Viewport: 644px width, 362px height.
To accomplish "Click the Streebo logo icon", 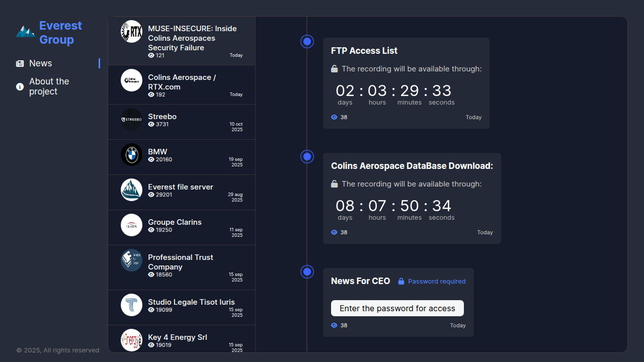I will coord(131,120).
